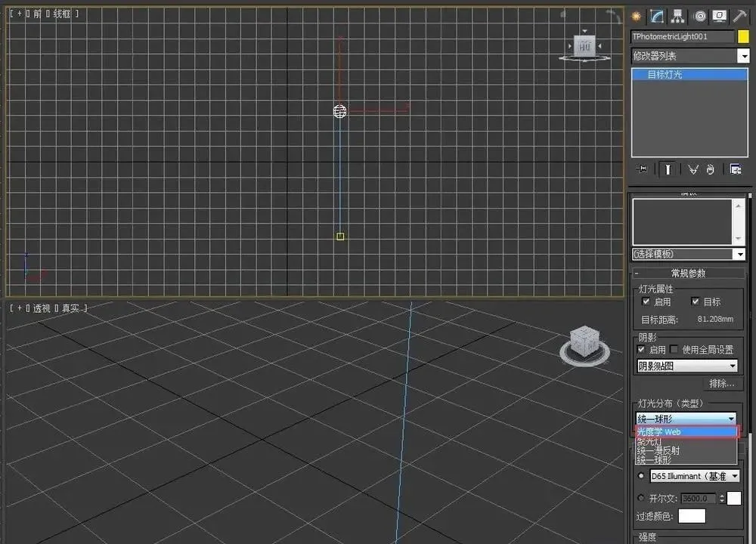This screenshot has height=544, width=756.
Task: Click the Kelvin color swatch
Action: point(734,498)
